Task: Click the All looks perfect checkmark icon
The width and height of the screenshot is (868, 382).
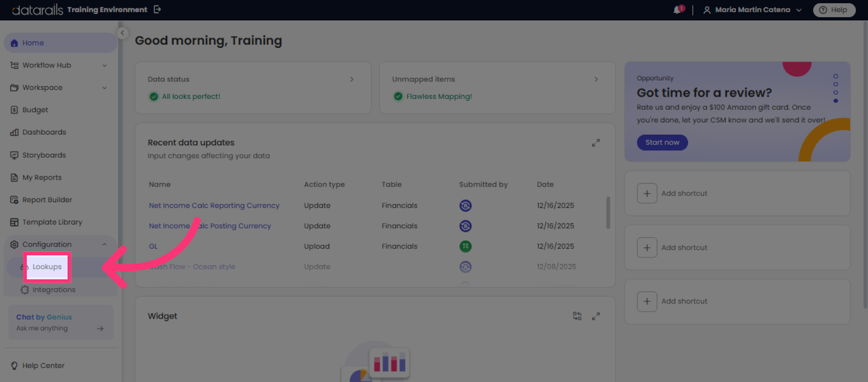Action: point(154,96)
